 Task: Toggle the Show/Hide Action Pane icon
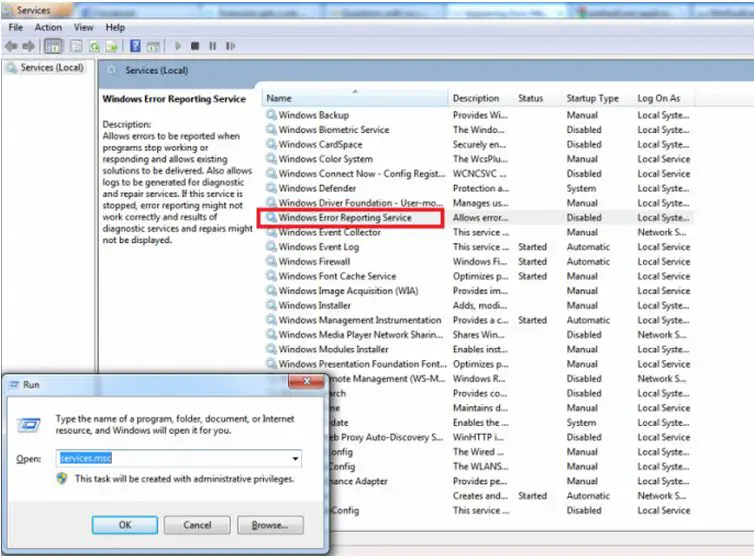coord(153,46)
